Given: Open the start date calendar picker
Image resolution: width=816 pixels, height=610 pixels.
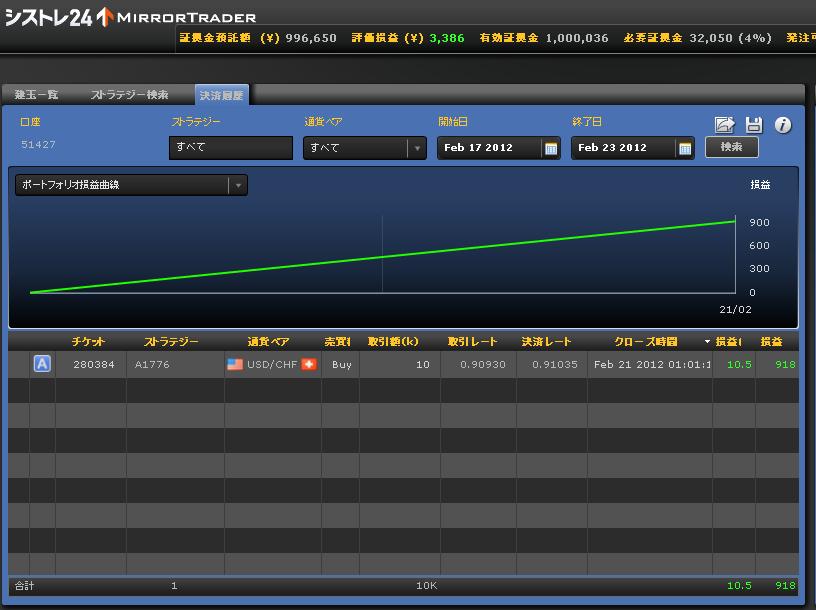Looking at the screenshot, I should click(x=551, y=148).
